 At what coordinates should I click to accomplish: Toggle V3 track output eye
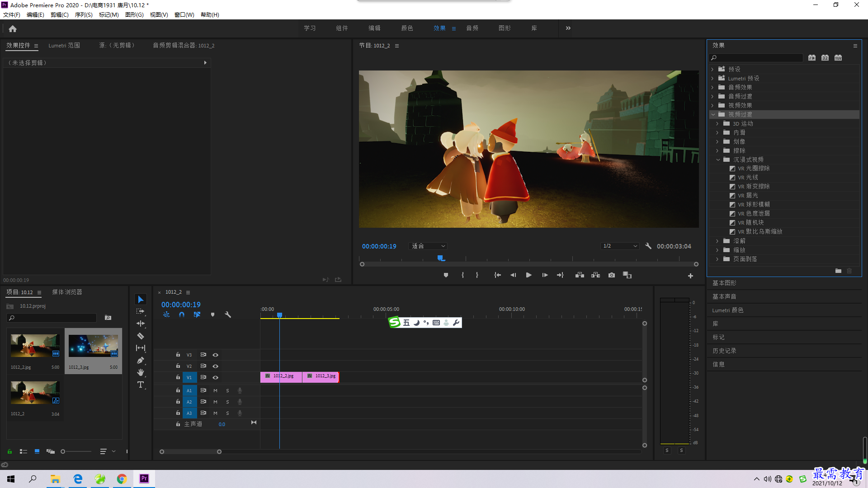216,355
